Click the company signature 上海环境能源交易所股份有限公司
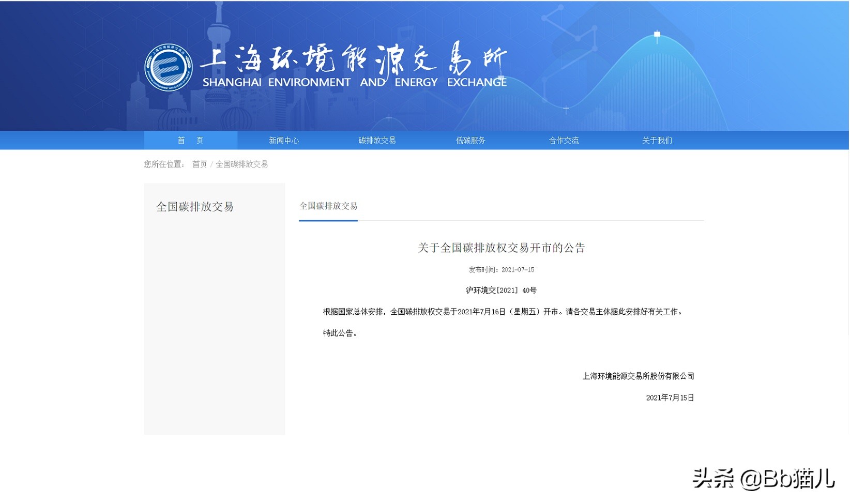 (639, 376)
